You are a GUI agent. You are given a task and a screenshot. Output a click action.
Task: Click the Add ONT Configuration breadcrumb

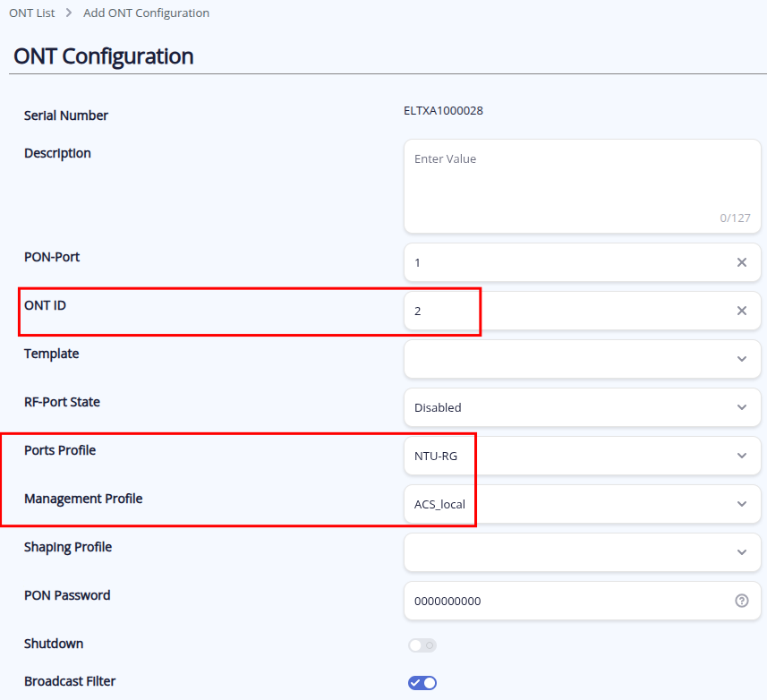tap(146, 13)
